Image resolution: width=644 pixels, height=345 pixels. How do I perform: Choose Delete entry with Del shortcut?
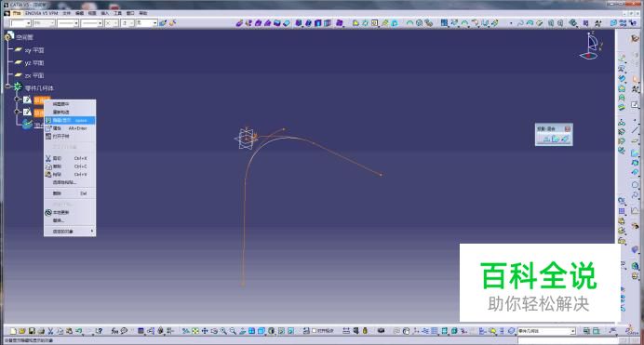(70, 193)
